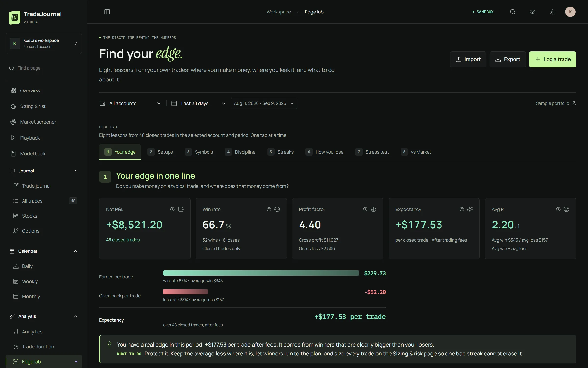Click the Sample portfolio link
The image size is (588, 368).
556,103
